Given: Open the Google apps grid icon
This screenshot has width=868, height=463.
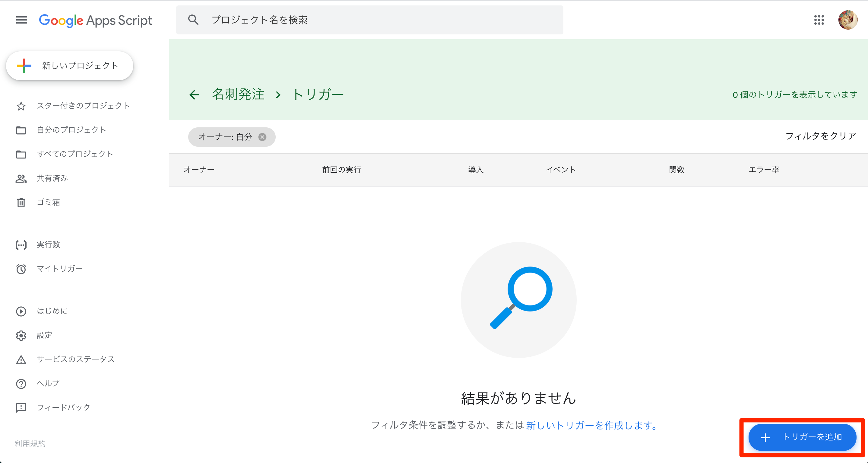Looking at the screenshot, I should 819,20.
